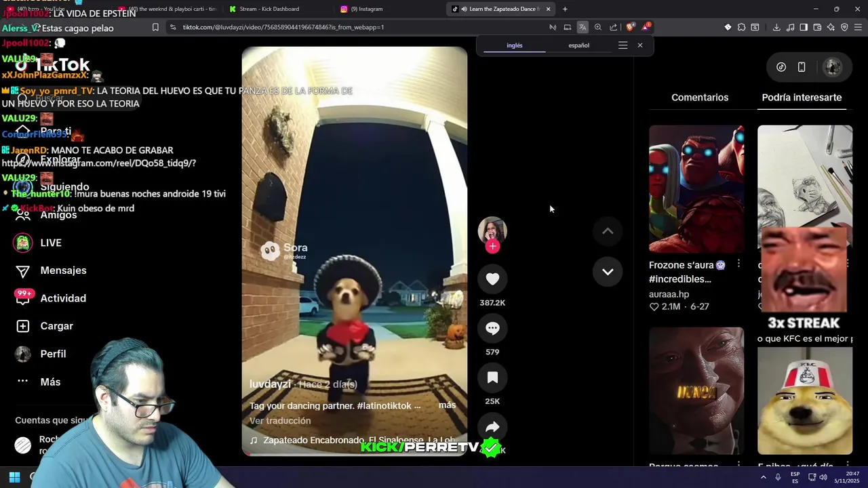Click the browser translate page icon
The width and height of the screenshot is (868, 488).
583,27
